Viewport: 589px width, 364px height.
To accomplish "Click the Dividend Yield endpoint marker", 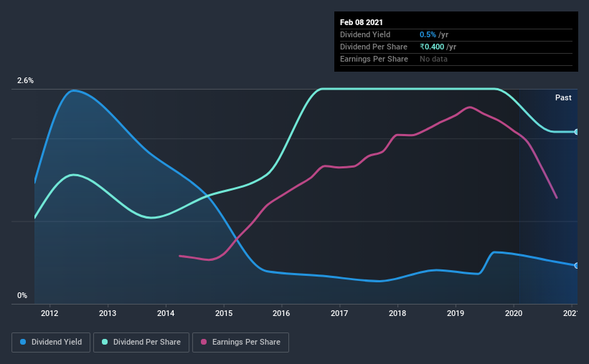I will [x=576, y=265].
